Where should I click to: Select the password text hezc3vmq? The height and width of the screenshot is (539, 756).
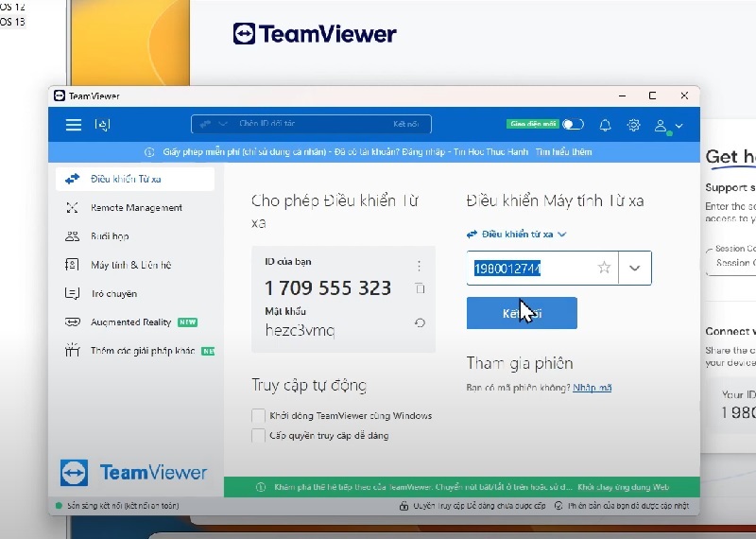coord(300,331)
